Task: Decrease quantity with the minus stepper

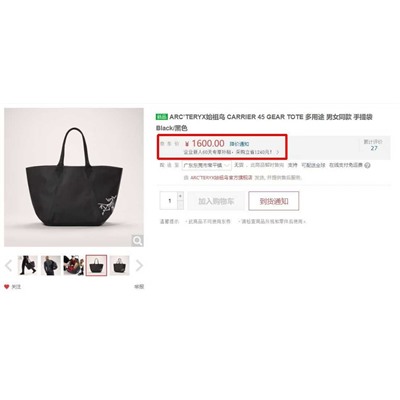Action: pos(180,205)
